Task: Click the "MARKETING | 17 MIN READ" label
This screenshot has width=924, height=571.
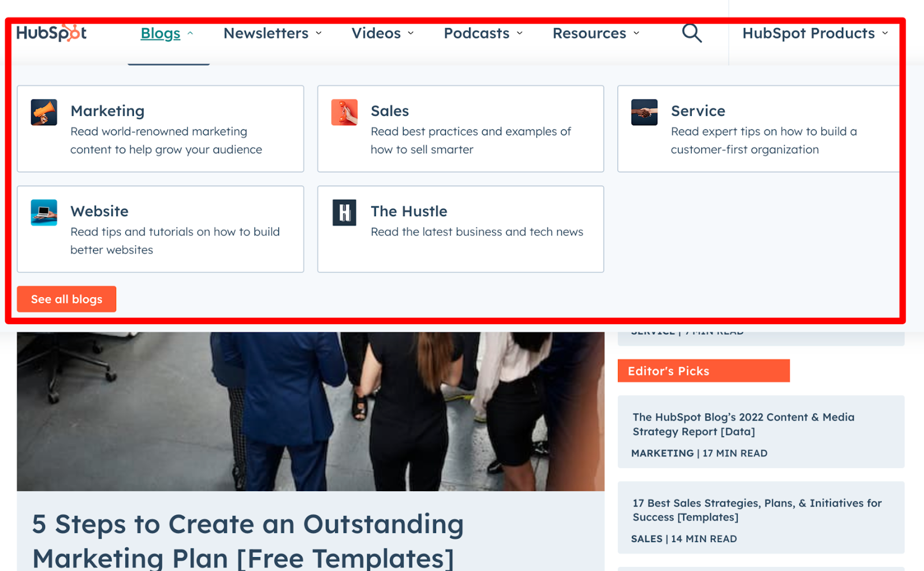Action: point(699,453)
